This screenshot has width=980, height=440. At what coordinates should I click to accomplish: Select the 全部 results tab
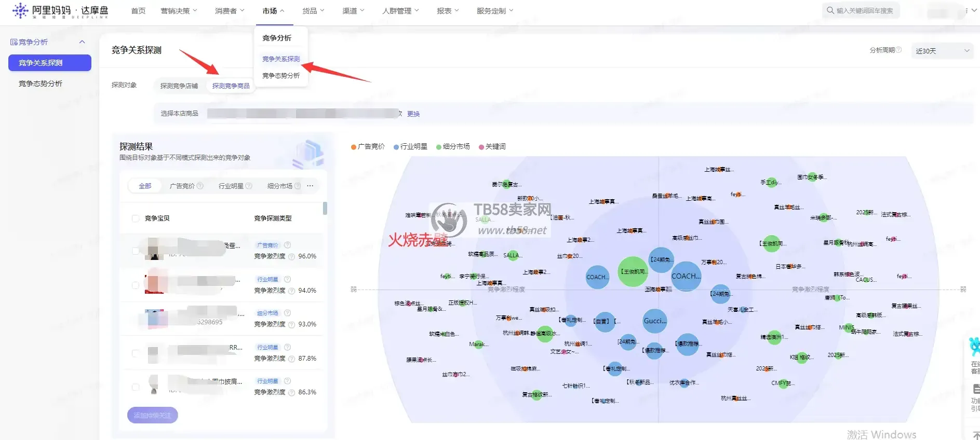(x=145, y=186)
